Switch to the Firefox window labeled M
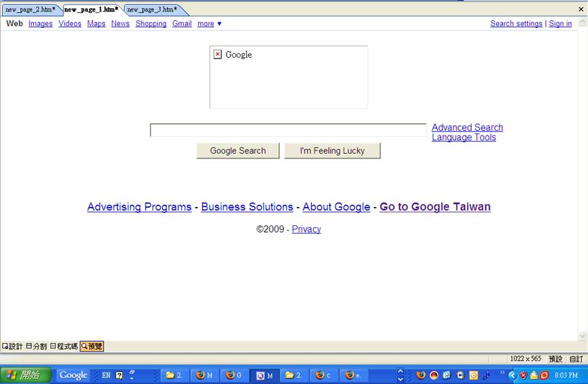Viewport: 588px width, 384px height. click(x=204, y=375)
